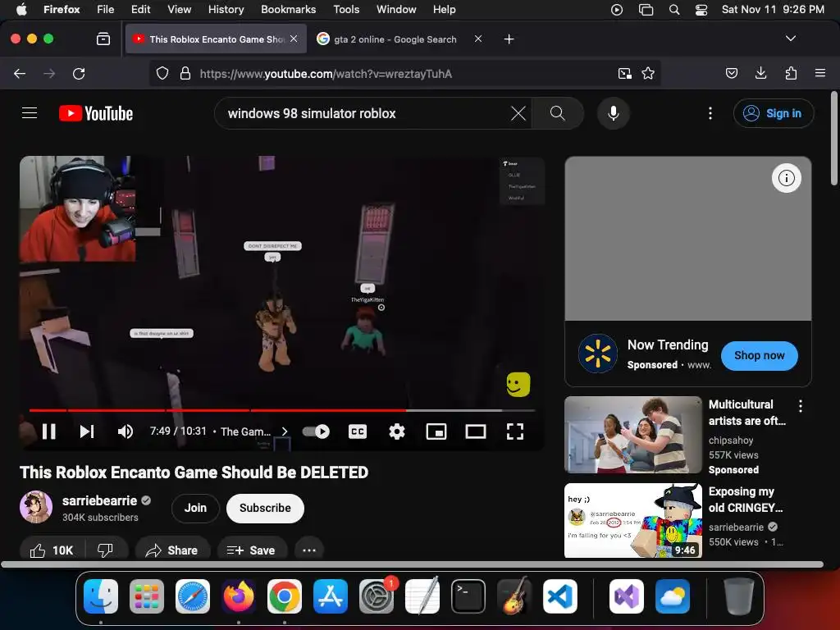The width and height of the screenshot is (840, 630).
Task: Like the video with 10K likes
Action: [52, 550]
